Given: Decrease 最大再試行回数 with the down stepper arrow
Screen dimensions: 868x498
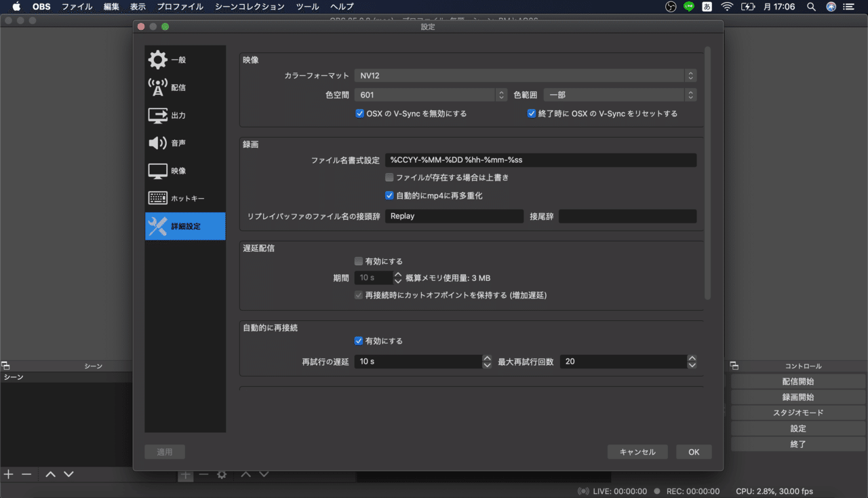Looking at the screenshot, I should point(692,365).
